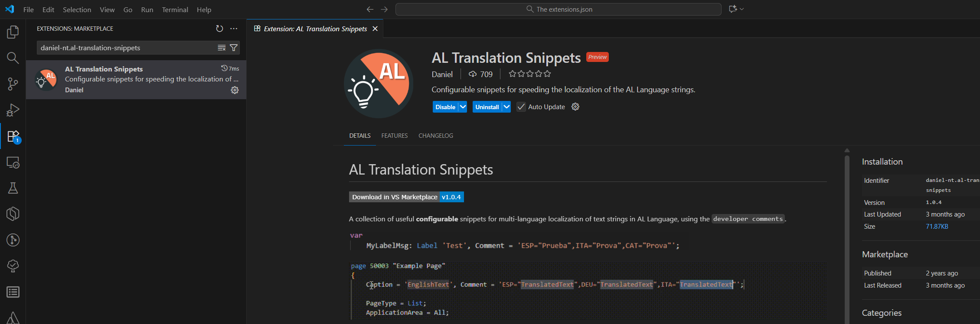Viewport: 980px width, 324px height.
Task: Click the 71.87KB size link
Action: tap(937, 227)
